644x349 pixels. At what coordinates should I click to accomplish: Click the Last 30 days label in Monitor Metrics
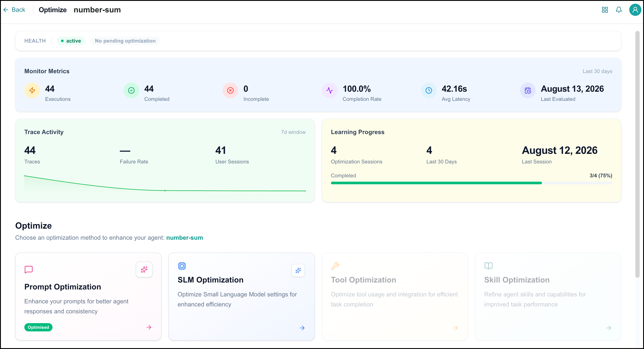pyautogui.click(x=597, y=71)
